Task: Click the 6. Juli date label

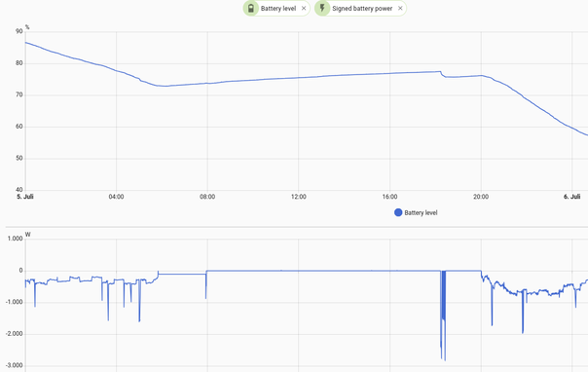Action: click(x=571, y=197)
